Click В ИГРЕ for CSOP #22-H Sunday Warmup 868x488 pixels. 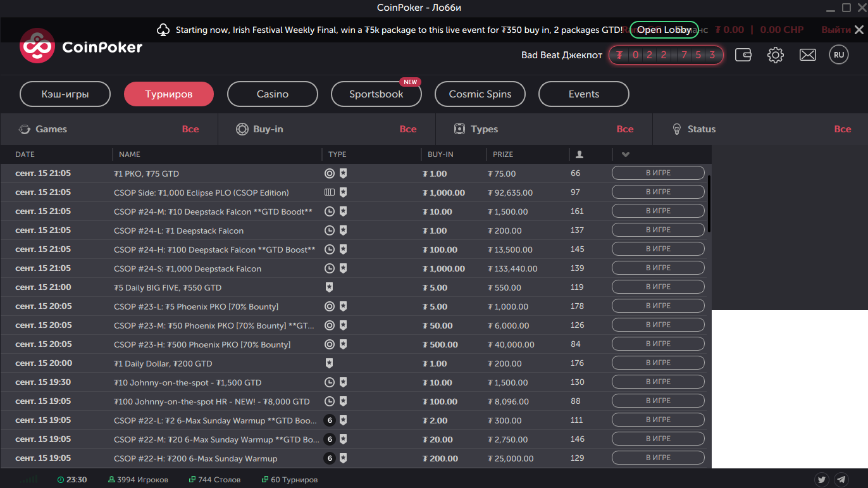[658, 458]
